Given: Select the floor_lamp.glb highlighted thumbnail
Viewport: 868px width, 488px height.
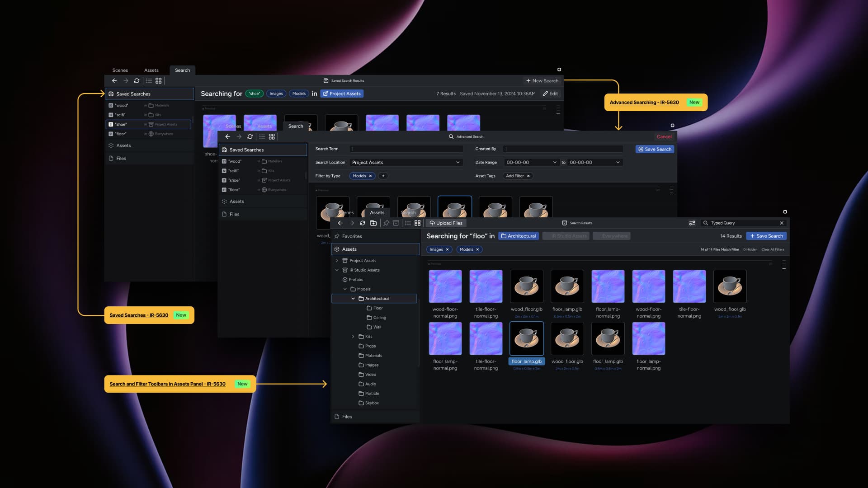Looking at the screenshot, I should point(527,339).
